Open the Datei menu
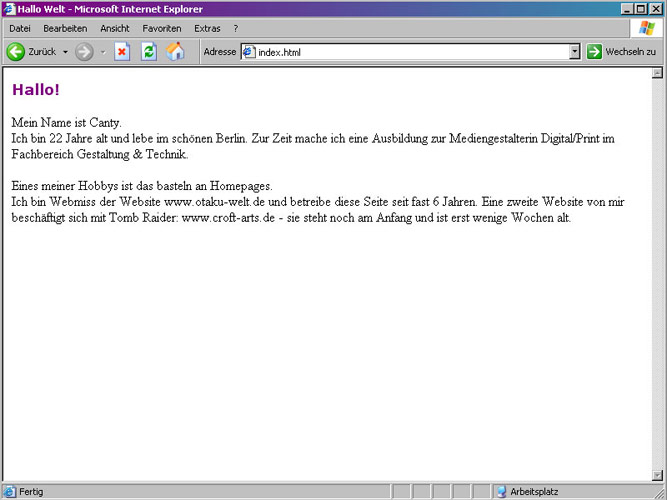The width and height of the screenshot is (667, 500). [20, 29]
